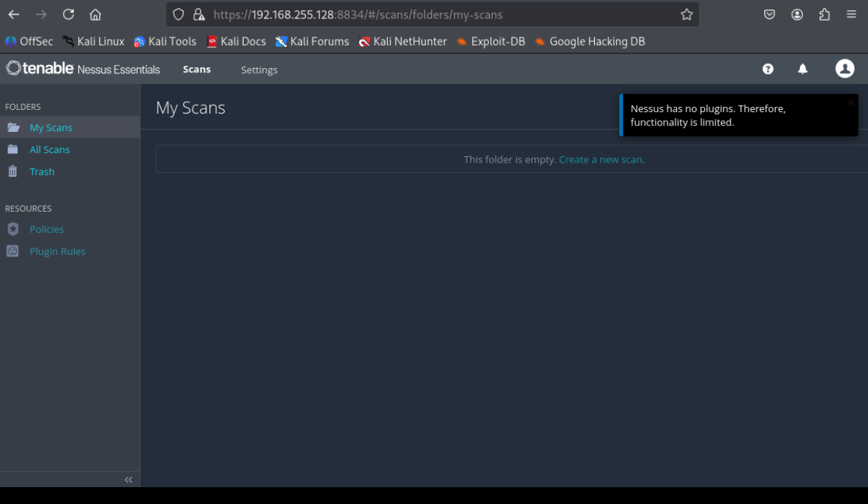Open the Exploit-DB bookmark
Image resolution: width=868 pixels, height=504 pixels.
[490, 42]
